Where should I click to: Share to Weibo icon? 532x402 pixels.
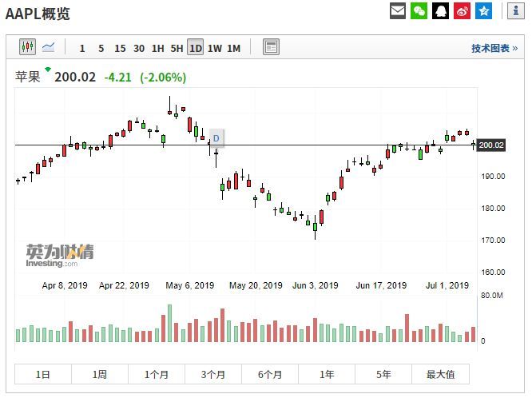coord(463,11)
